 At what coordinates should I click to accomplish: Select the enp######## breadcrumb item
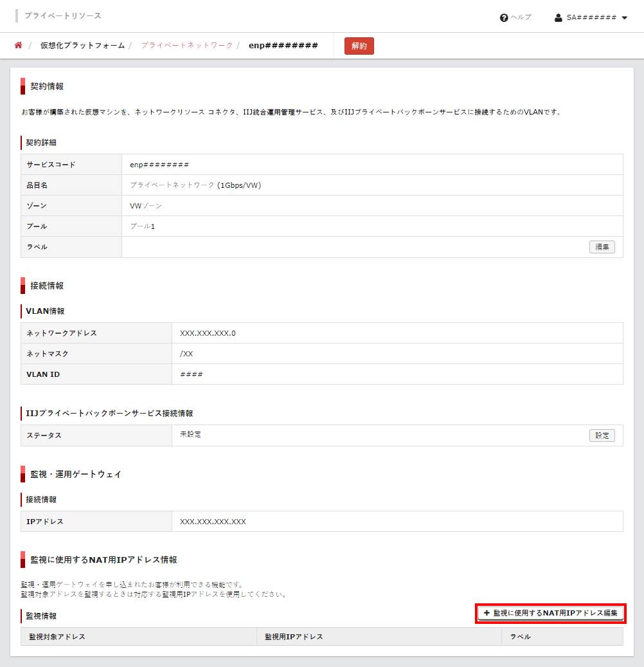(283, 46)
